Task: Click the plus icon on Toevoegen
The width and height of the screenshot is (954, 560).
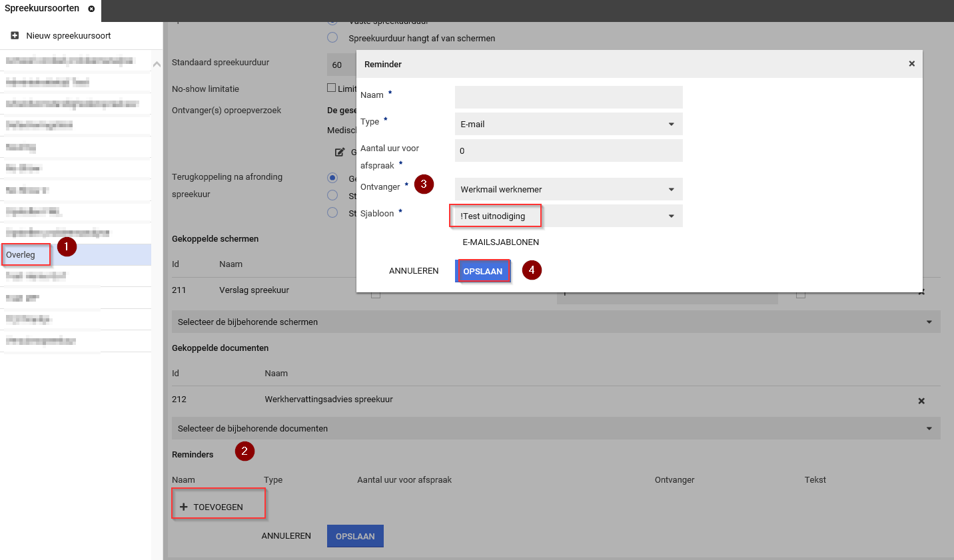Action: [x=184, y=507]
